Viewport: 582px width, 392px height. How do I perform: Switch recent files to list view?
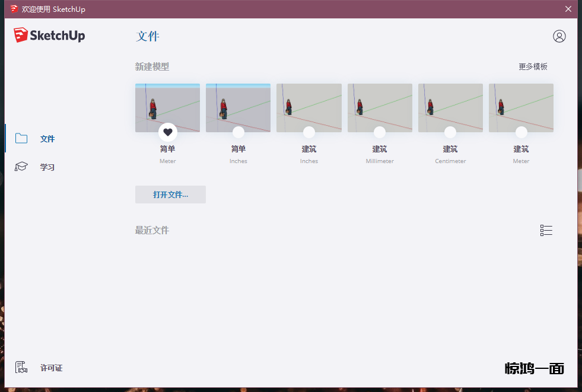coord(546,231)
